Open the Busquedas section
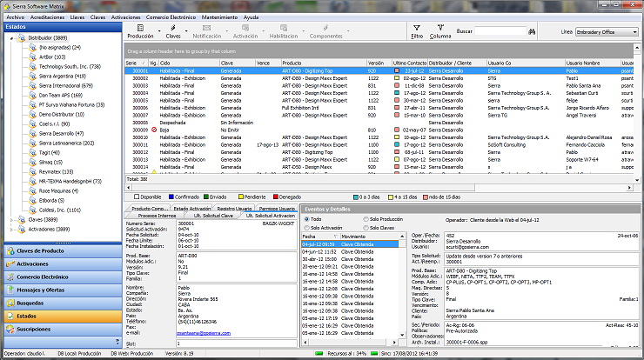The image size is (644, 360). 63,303
